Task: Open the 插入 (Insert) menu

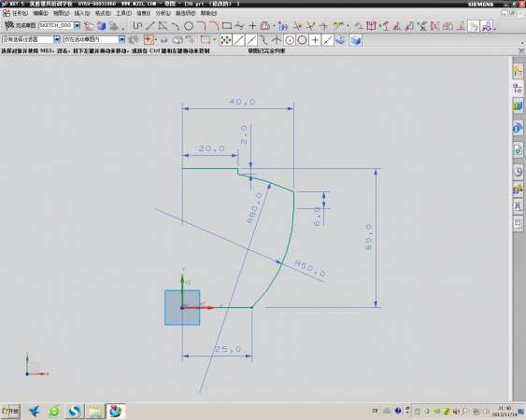Action: (x=82, y=13)
